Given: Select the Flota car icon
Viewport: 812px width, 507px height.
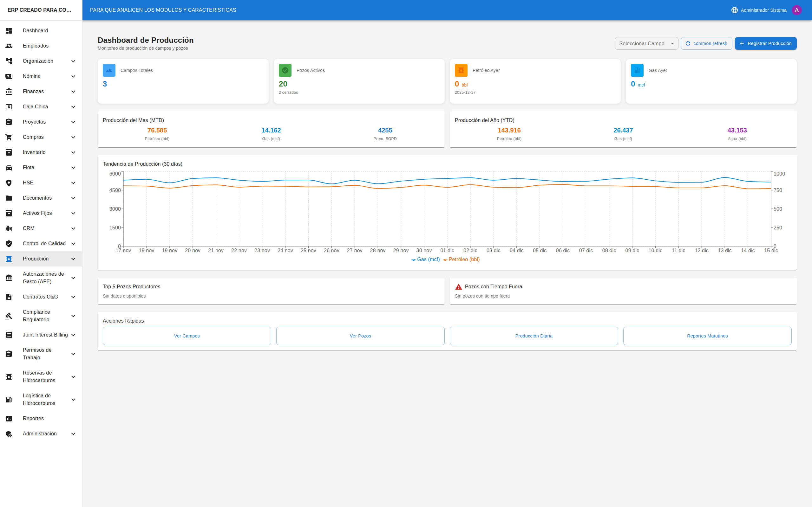Looking at the screenshot, I should 9,167.
